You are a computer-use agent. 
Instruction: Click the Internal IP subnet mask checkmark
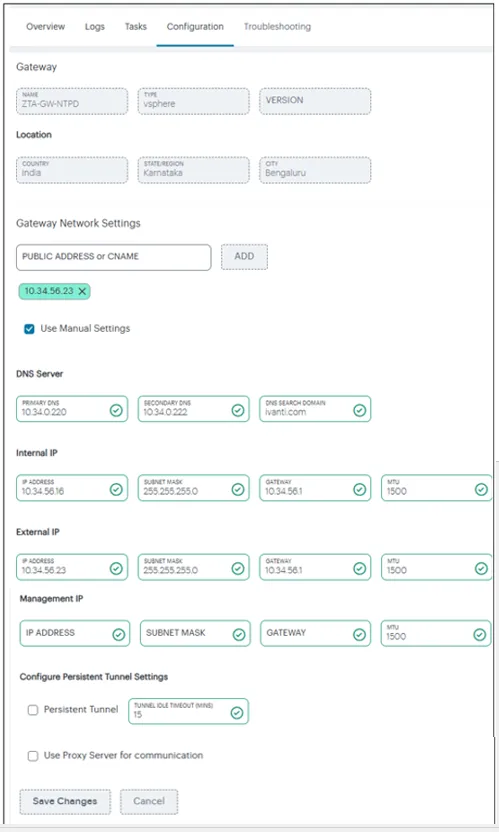tap(238, 489)
